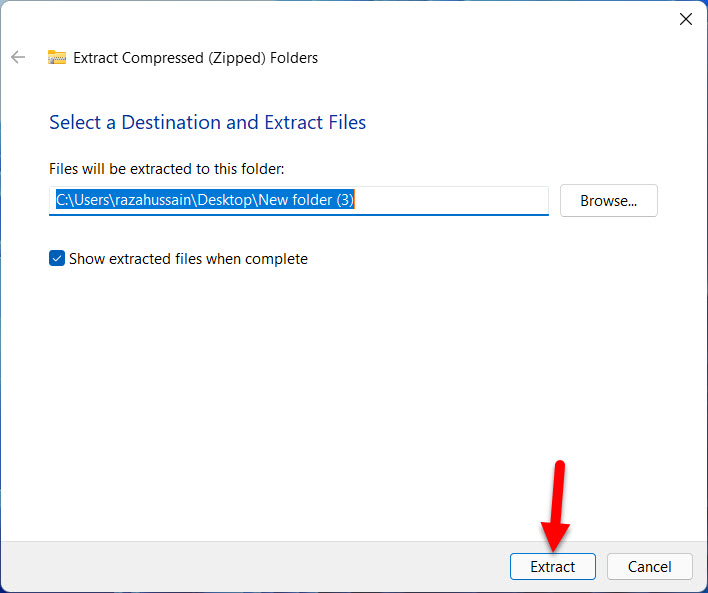Screen dimensions: 708x593
Task: Click the 'Select a Destination and Extract Files' heading
Action: point(207,123)
